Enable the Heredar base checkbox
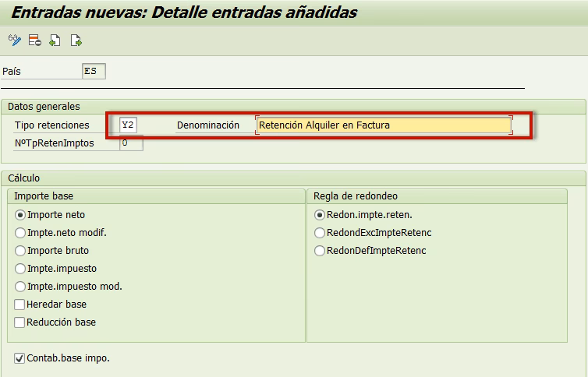588x377 pixels. tap(20, 305)
